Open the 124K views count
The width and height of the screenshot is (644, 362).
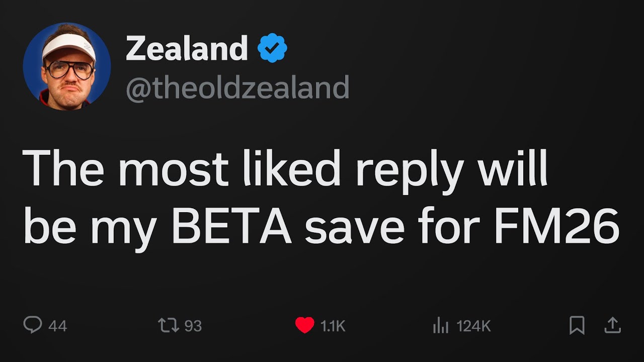tap(473, 326)
